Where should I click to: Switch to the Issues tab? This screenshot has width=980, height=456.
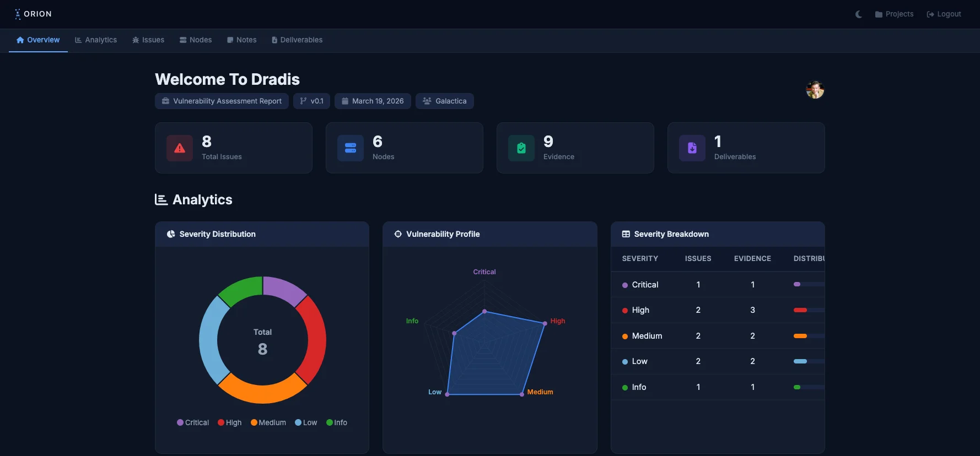[148, 40]
